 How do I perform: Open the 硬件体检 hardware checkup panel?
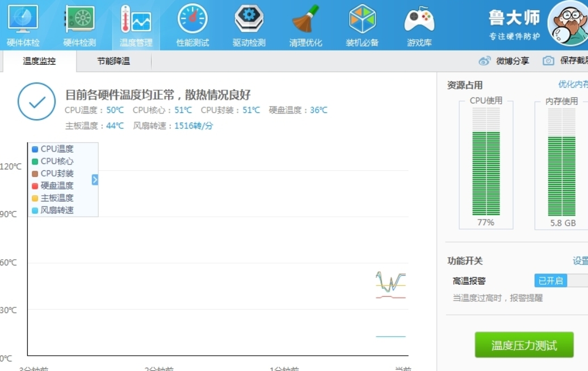click(x=23, y=23)
